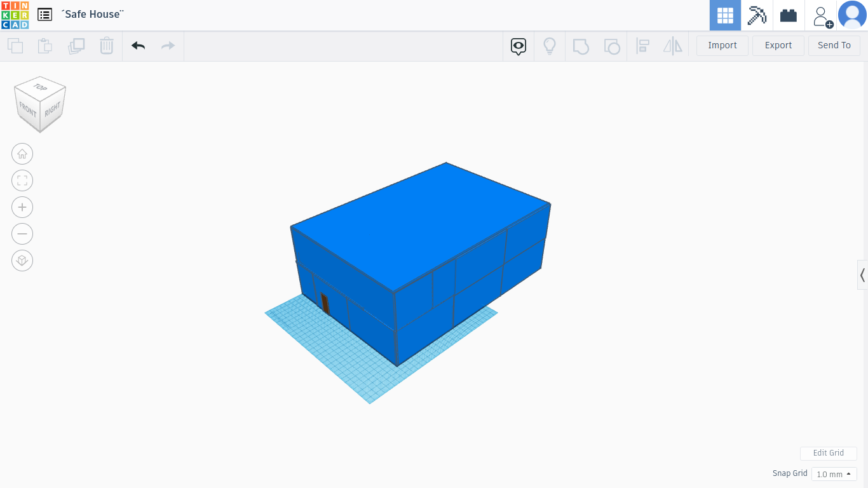
Task: Open the user account avatar menu
Action: [852, 15]
